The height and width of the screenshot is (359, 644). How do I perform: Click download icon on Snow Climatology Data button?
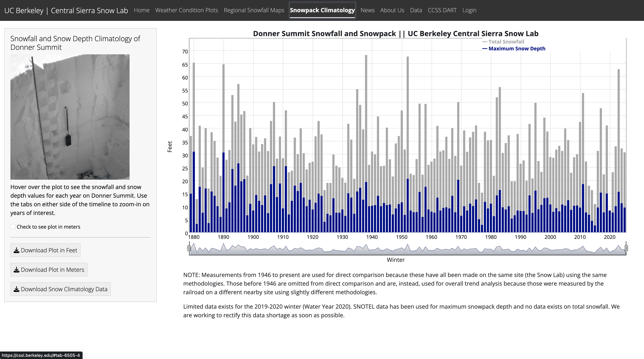(17, 289)
